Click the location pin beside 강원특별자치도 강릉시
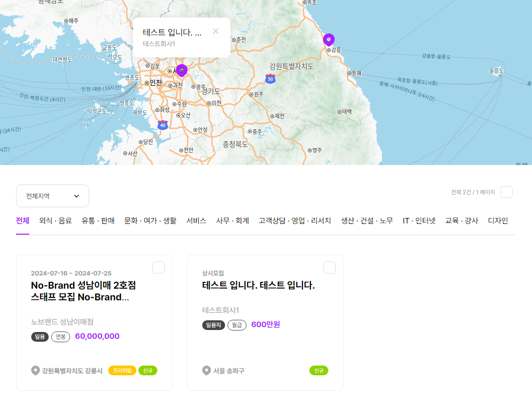The image size is (532, 405). 35,370
